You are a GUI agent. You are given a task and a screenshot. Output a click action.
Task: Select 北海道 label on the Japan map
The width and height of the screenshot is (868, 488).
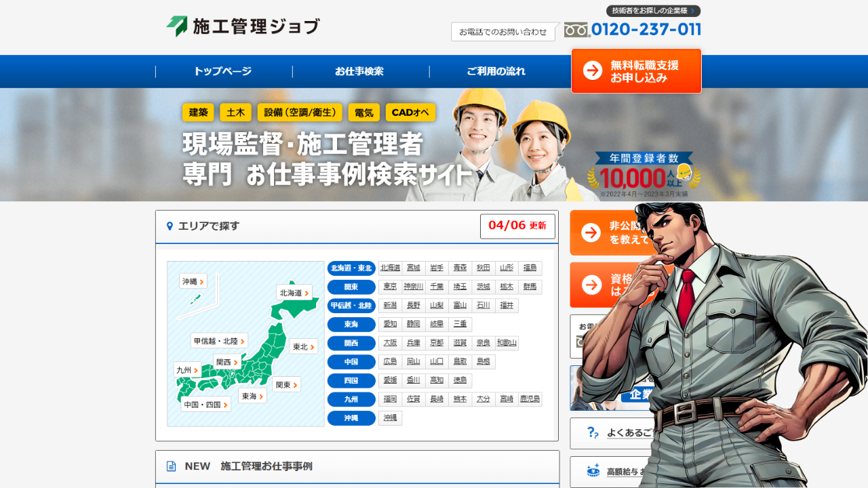click(294, 293)
